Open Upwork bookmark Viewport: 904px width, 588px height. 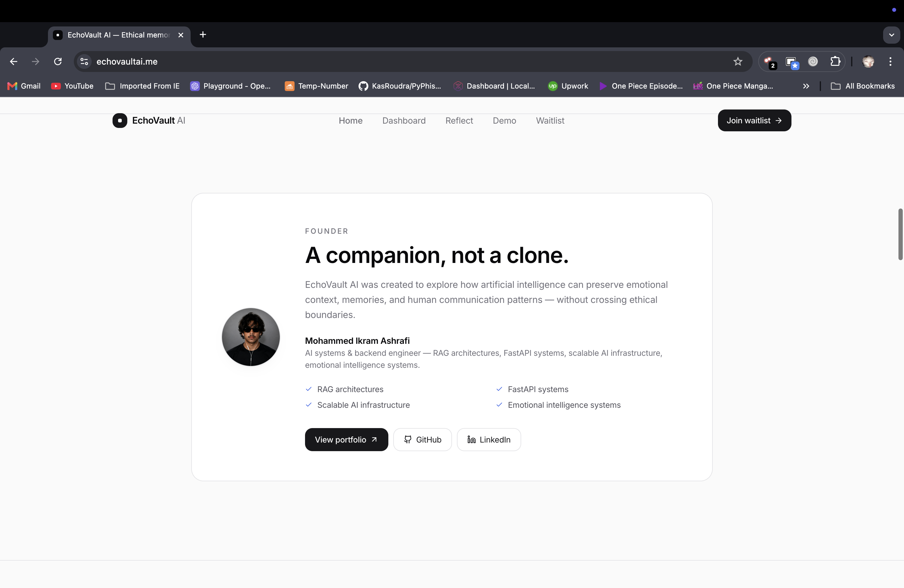click(568, 86)
